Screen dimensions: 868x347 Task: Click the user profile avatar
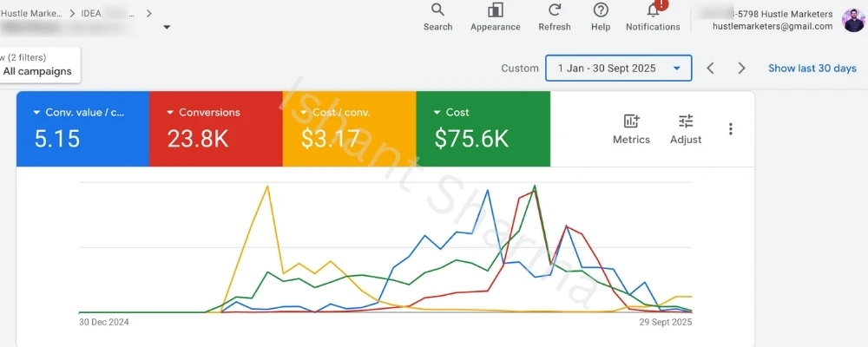(x=852, y=20)
